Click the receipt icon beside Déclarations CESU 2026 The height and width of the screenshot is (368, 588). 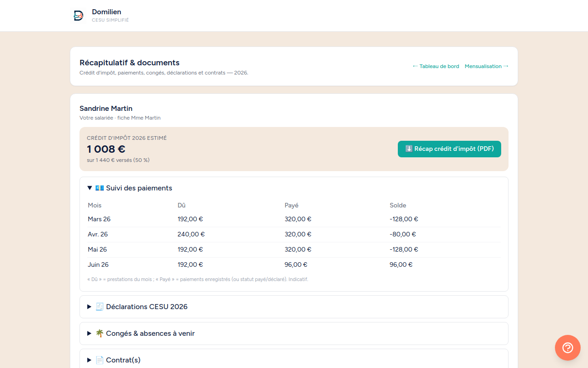point(100,307)
